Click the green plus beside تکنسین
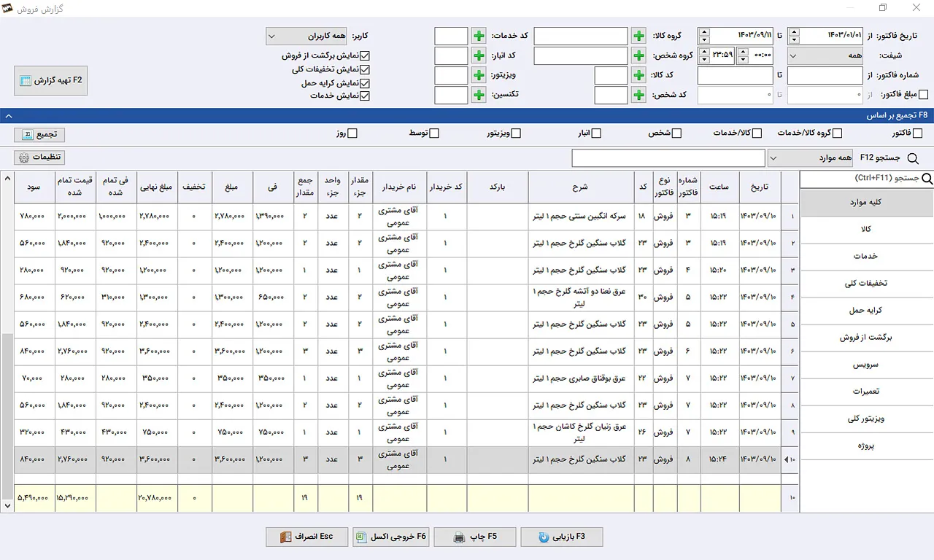934x560 pixels. (478, 95)
